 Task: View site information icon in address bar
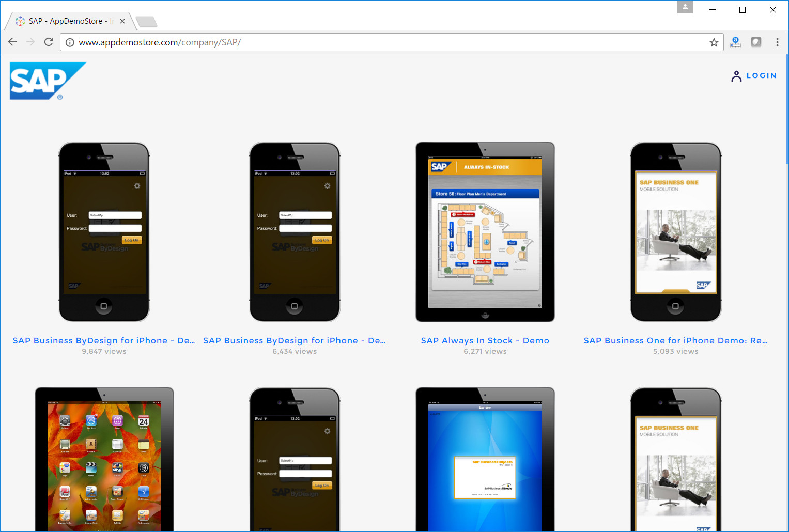point(70,42)
